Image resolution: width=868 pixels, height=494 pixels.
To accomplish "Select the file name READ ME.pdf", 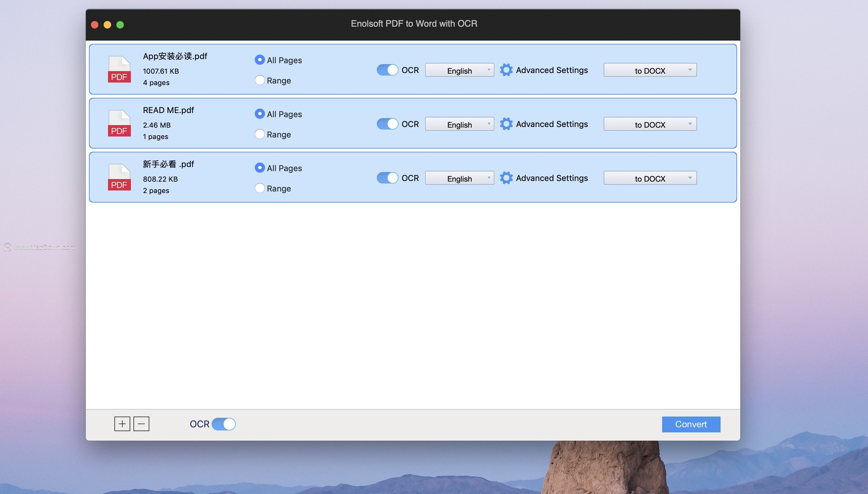I will pyautogui.click(x=168, y=110).
